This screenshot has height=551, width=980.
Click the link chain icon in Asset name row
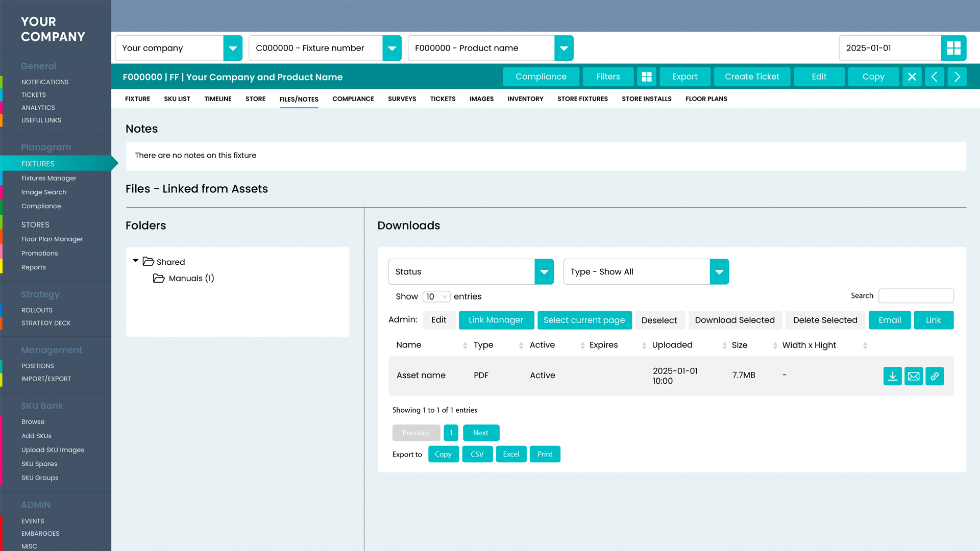[935, 376]
